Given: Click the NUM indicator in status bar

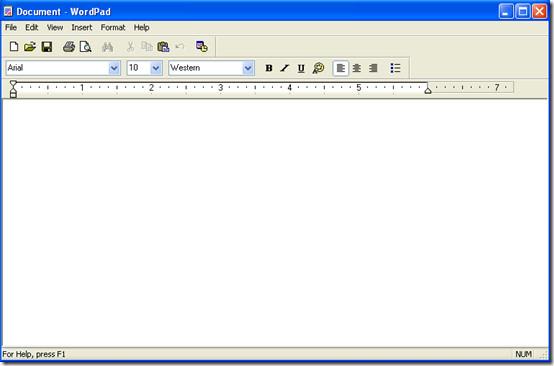Looking at the screenshot, I should click(x=523, y=354).
